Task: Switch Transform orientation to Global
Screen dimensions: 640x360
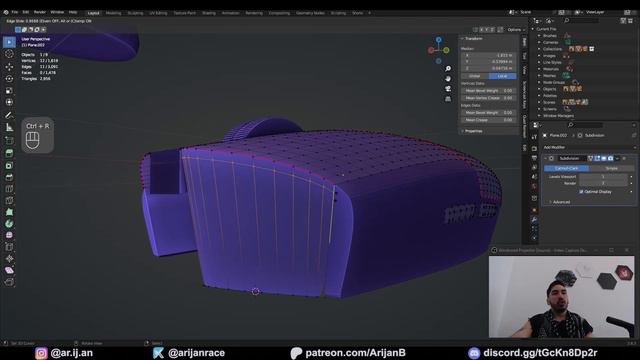Action: [475, 76]
